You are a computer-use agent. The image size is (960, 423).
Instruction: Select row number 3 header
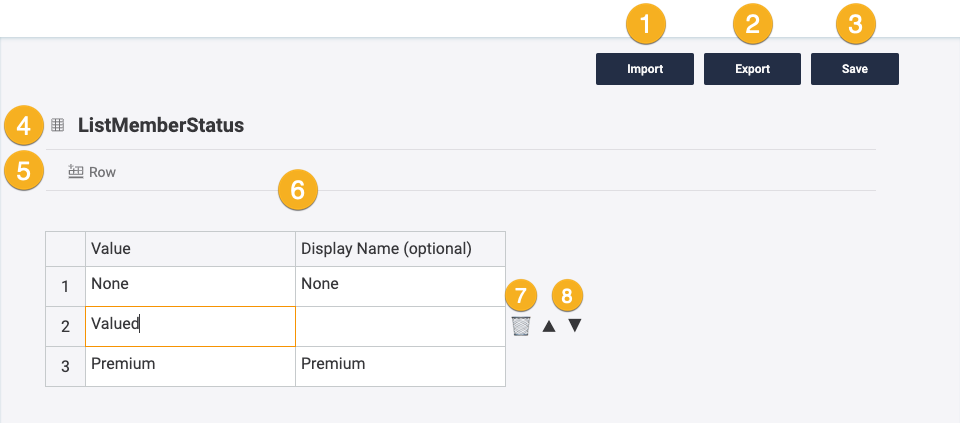65,366
